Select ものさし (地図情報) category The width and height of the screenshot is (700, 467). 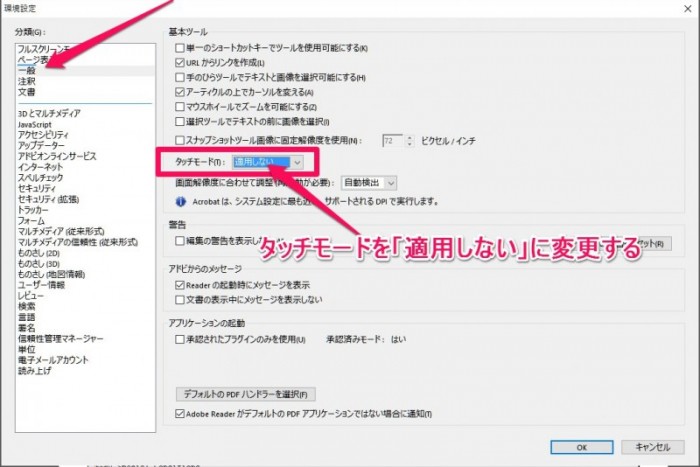tap(51, 274)
